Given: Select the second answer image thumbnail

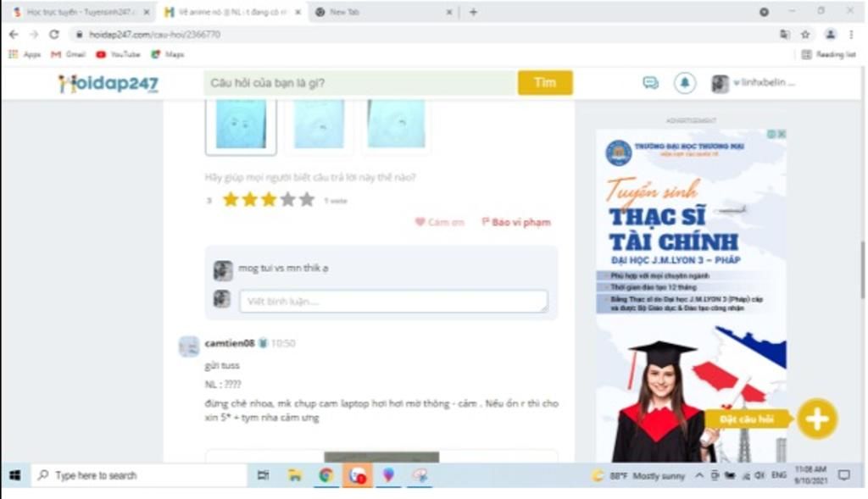Looking at the screenshot, I should [x=319, y=125].
